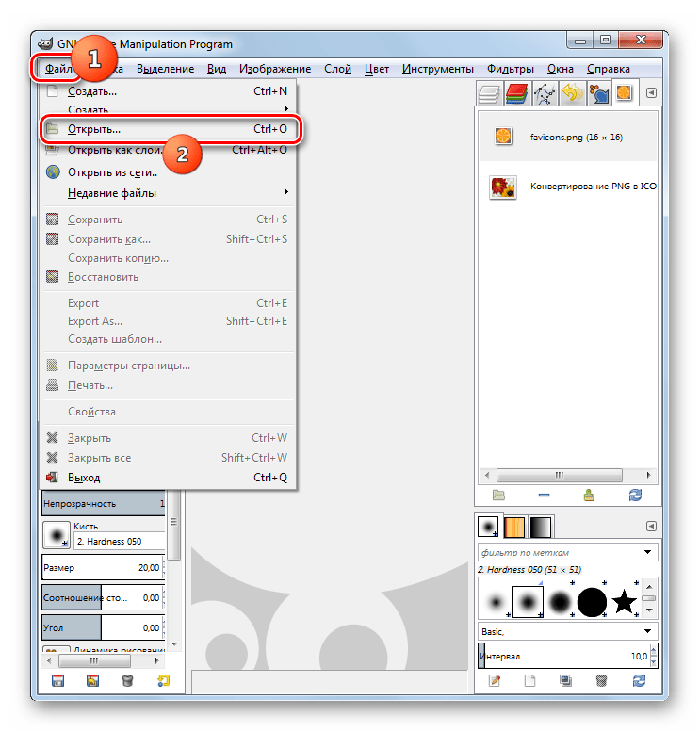Choose 'Открыть как слои' menu entry
The width and height of the screenshot is (700, 732).
[x=167, y=150]
